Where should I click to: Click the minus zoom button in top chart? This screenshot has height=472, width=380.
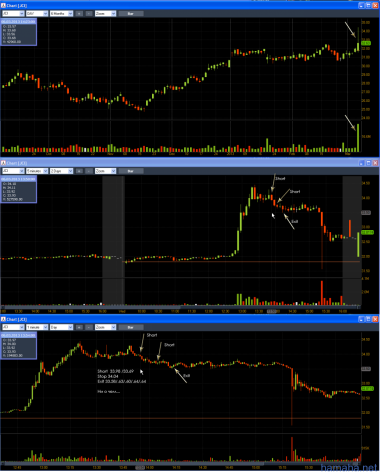click(x=89, y=13)
